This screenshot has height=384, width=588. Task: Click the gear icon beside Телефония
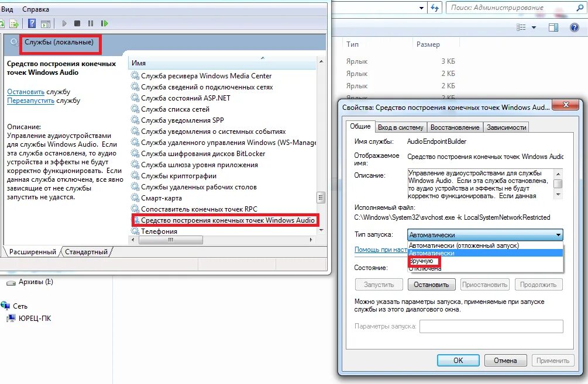(135, 231)
